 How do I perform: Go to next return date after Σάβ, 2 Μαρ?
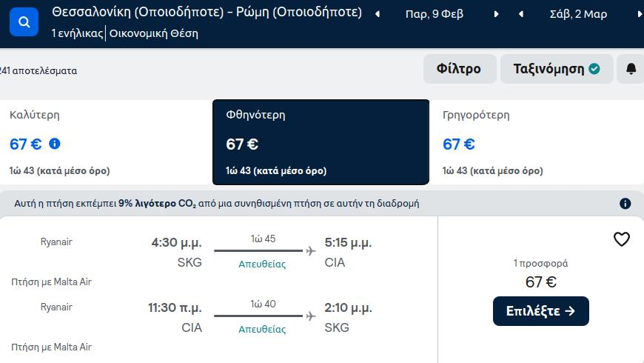pyautogui.click(x=640, y=14)
